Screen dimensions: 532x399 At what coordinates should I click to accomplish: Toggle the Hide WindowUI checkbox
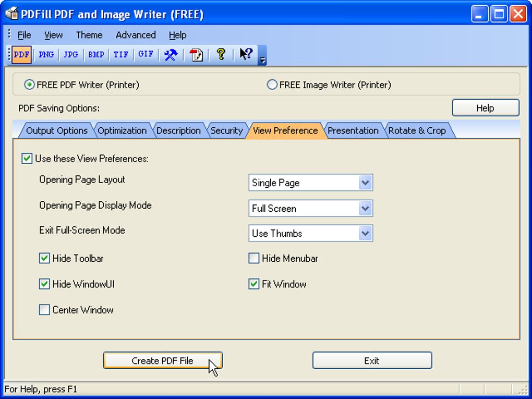point(44,284)
